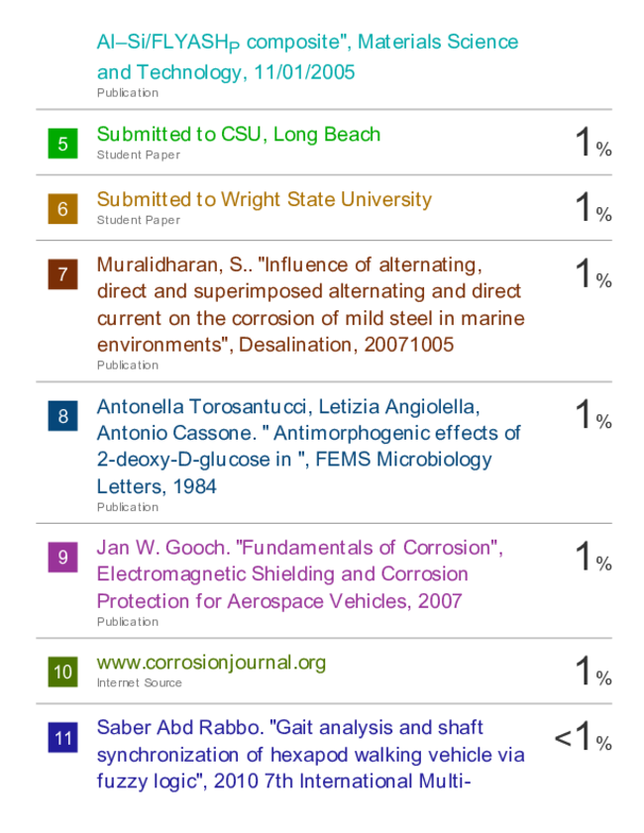Click the 1% match for corrosionjournal.org
Image resolution: width=644 pixels, height=833 pixels.
(x=593, y=671)
